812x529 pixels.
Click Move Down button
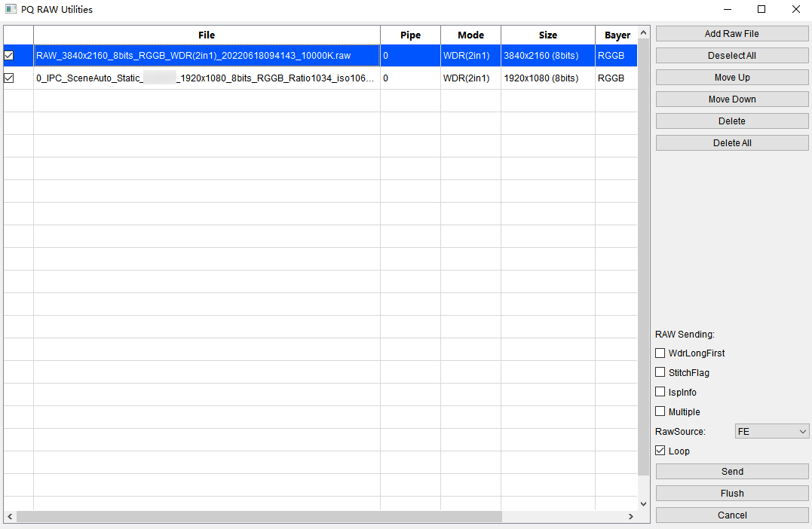[731, 99]
